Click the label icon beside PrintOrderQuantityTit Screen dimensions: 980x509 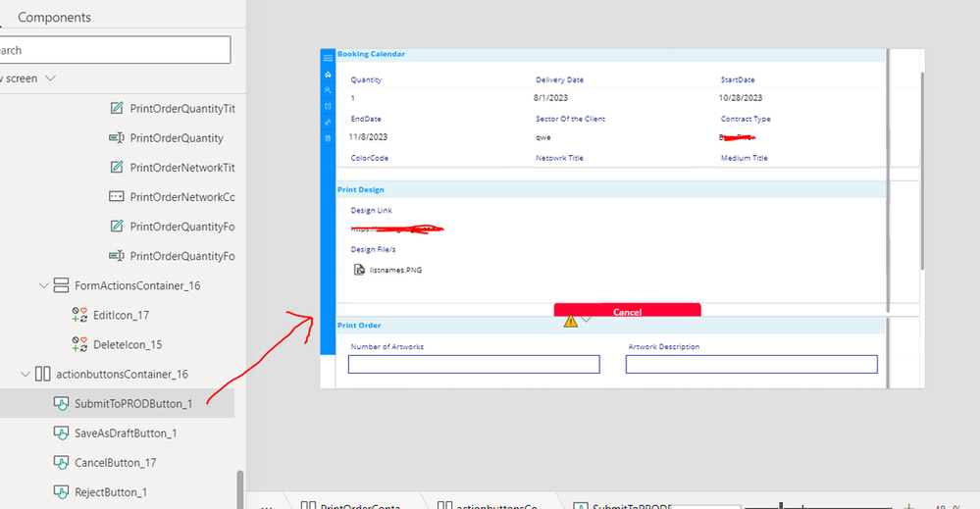click(117, 108)
